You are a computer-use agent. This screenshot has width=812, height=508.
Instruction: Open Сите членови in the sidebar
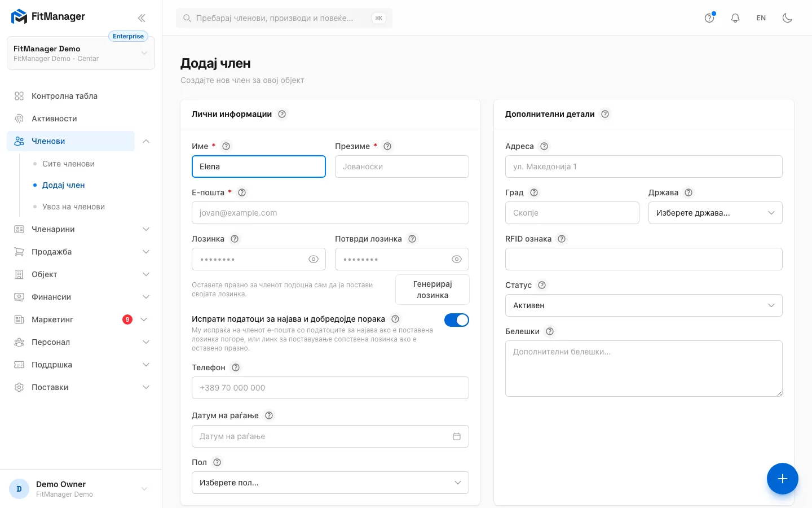point(68,164)
